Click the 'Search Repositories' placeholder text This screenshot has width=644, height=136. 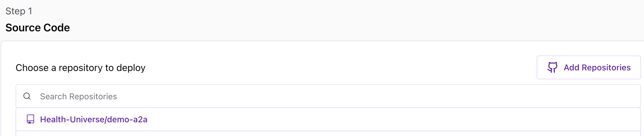click(78, 96)
